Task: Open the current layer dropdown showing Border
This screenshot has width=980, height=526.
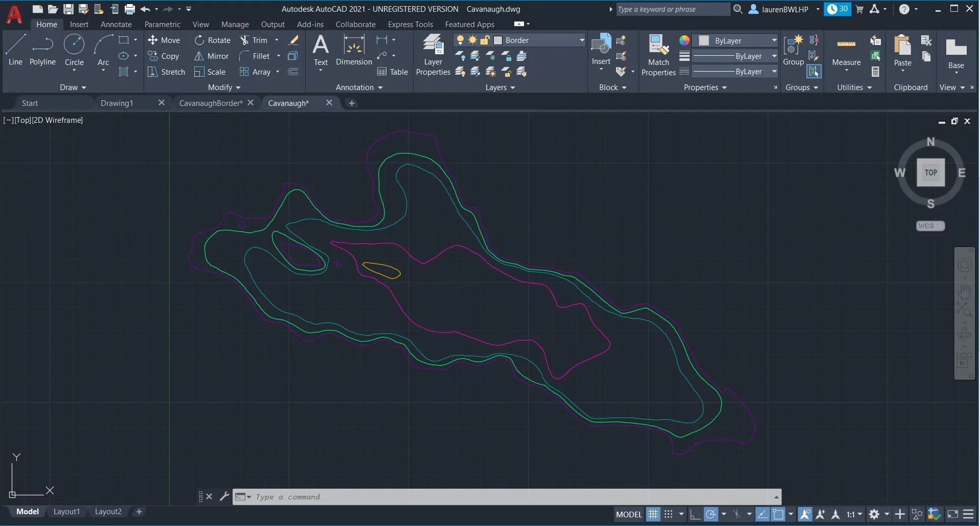Action: click(x=581, y=39)
